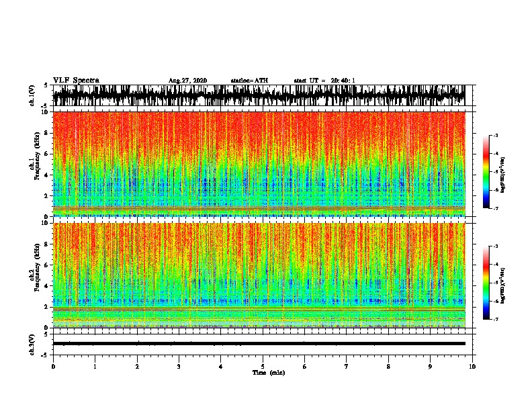Click the "VLF Spectra" plot title
Image resolution: width=532 pixels, height=411 pixels.
pos(76,81)
